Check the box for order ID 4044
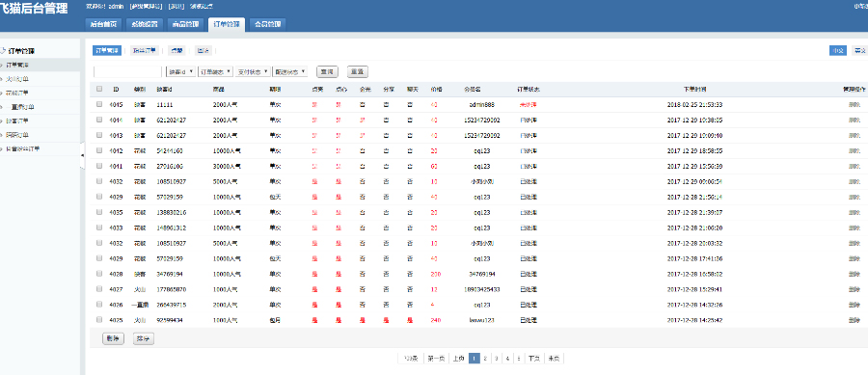 (x=99, y=120)
